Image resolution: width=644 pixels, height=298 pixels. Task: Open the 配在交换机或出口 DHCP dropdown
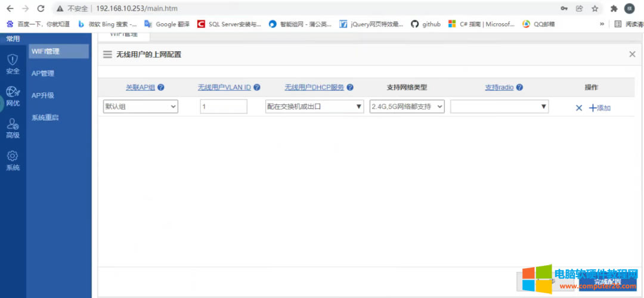pyautogui.click(x=315, y=107)
